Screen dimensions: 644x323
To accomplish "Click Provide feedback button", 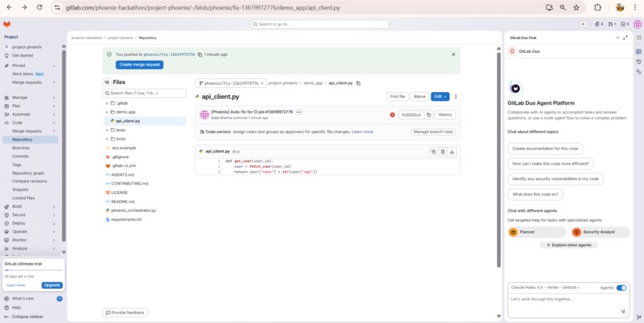I will [x=125, y=313].
